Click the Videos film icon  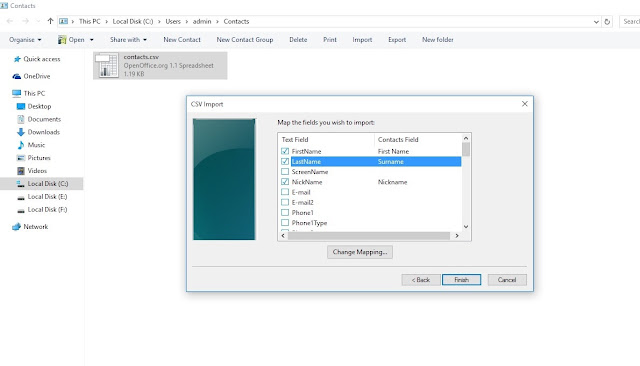point(21,171)
